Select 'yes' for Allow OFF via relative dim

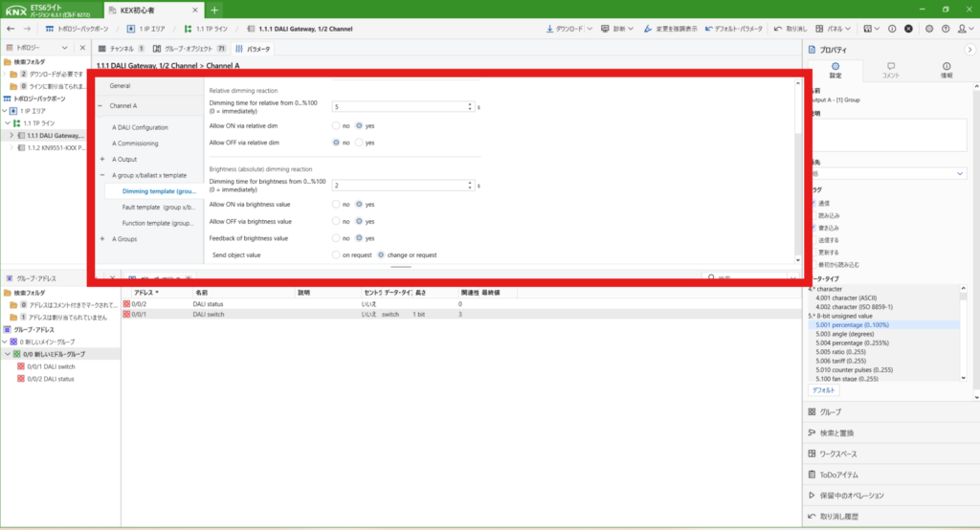coord(359,143)
